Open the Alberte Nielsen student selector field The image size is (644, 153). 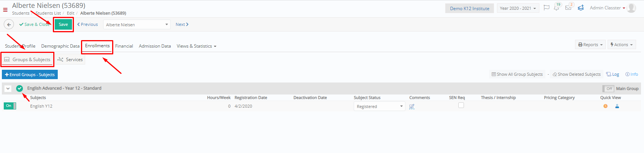click(137, 24)
